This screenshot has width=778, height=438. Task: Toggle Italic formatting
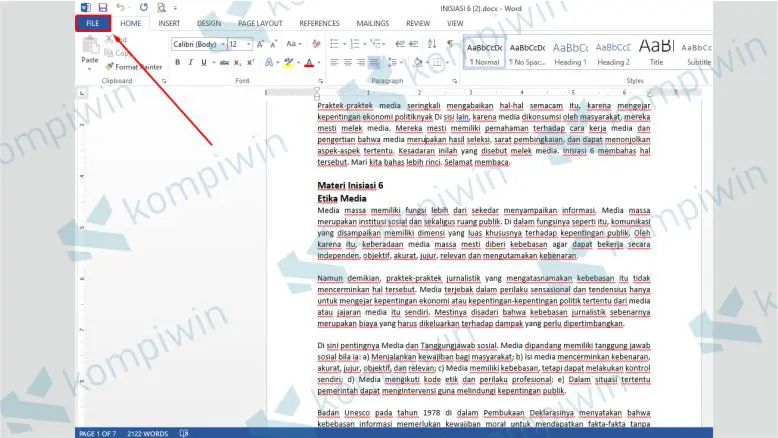pyautogui.click(x=190, y=63)
